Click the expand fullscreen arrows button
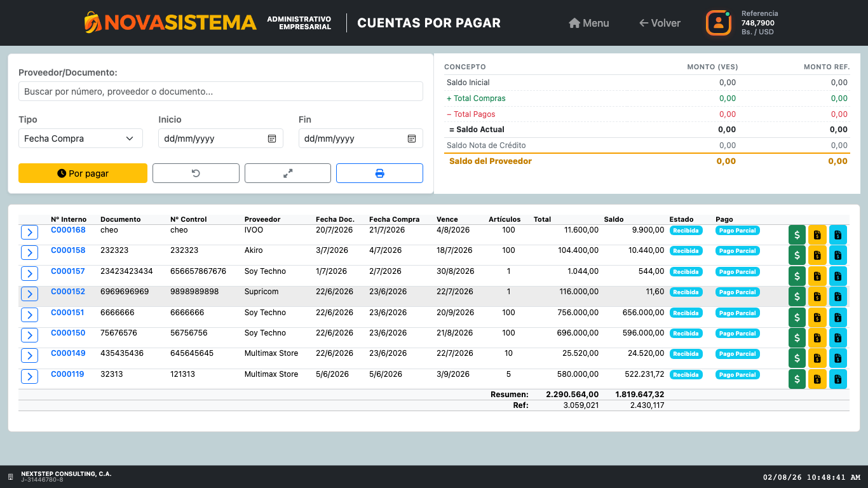868x488 pixels. 288,173
